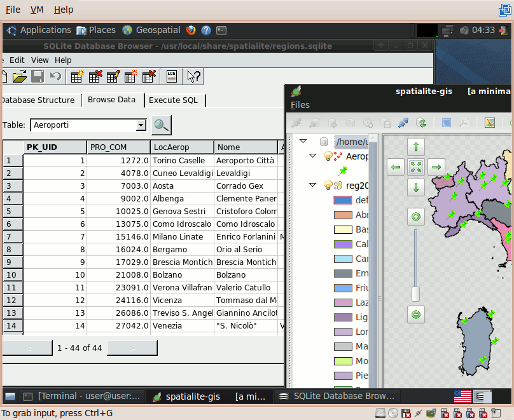Adjust the map zoom slider handle
The height and width of the screenshot is (420, 514).
[x=415, y=294]
